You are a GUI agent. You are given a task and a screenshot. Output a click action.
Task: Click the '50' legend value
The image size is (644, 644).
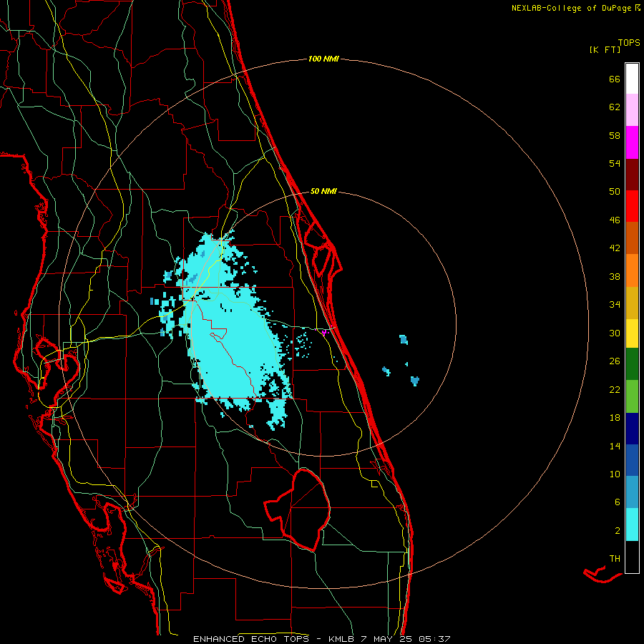615,192
